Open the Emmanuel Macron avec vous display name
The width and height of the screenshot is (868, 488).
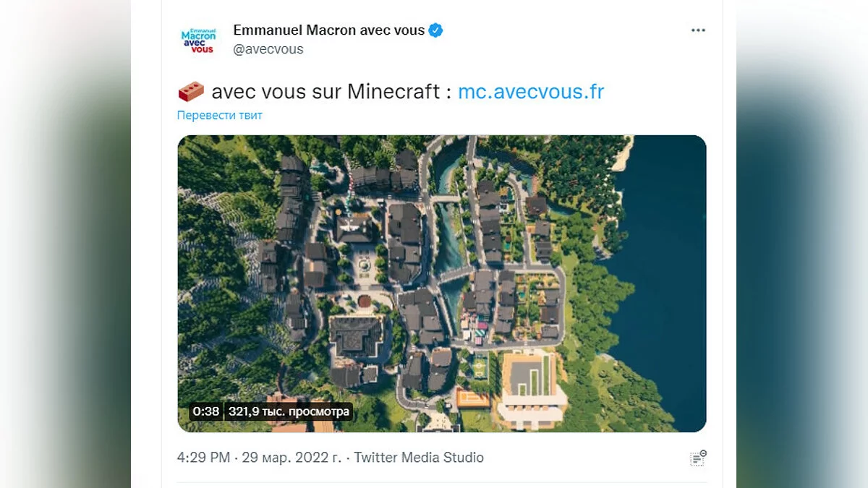point(329,30)
